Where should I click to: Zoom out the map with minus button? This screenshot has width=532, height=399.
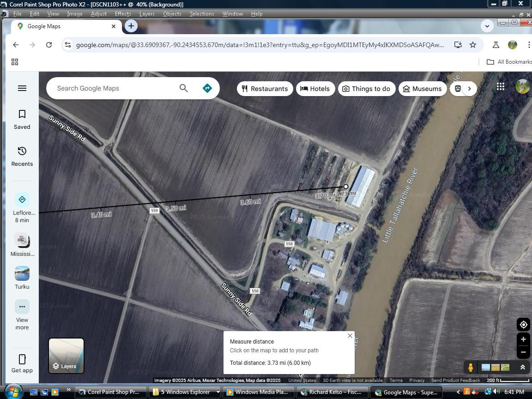pyautogui.click(x=523, y=352)
